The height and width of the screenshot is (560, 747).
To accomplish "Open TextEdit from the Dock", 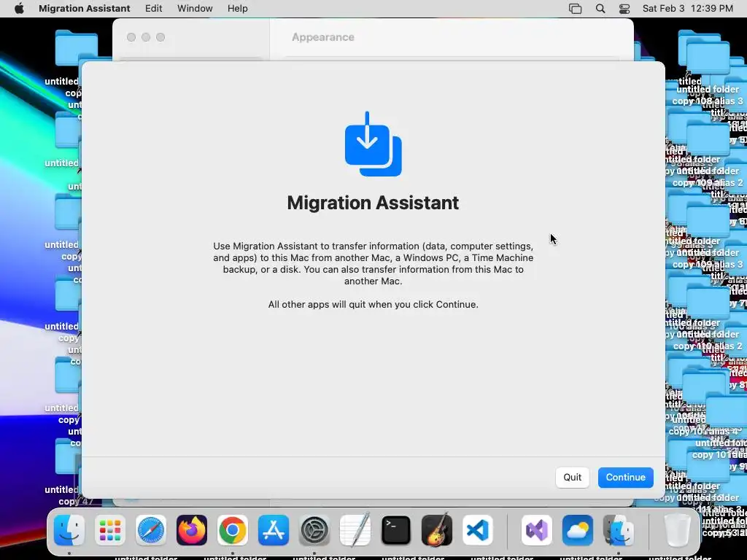I will [x=355, y=529].
